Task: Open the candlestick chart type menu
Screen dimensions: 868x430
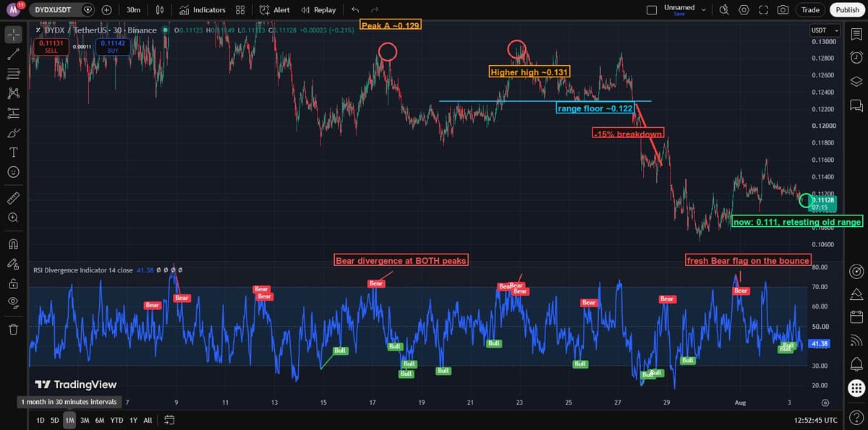Action: [161, 10]
